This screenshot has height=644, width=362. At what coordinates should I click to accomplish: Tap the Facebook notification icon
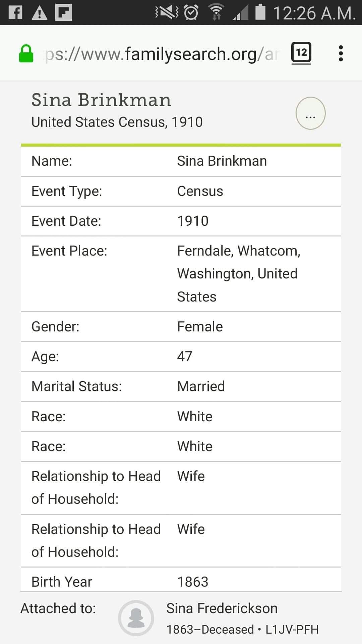click(15, 13)
